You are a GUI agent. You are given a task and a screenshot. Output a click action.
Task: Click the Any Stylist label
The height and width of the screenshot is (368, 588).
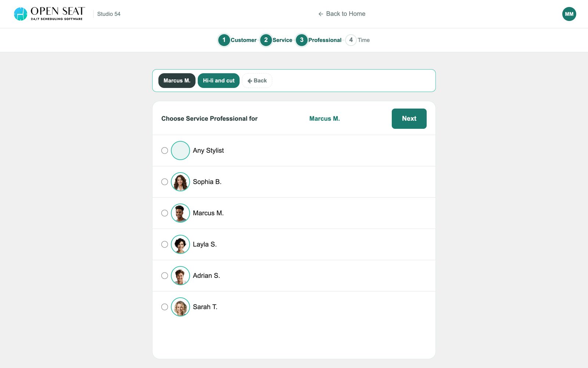(208, 151)
